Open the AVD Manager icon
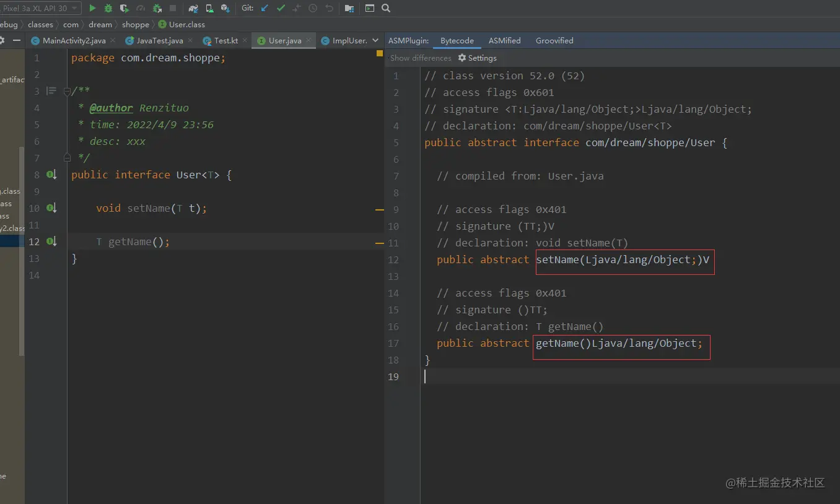 (209, 8)
